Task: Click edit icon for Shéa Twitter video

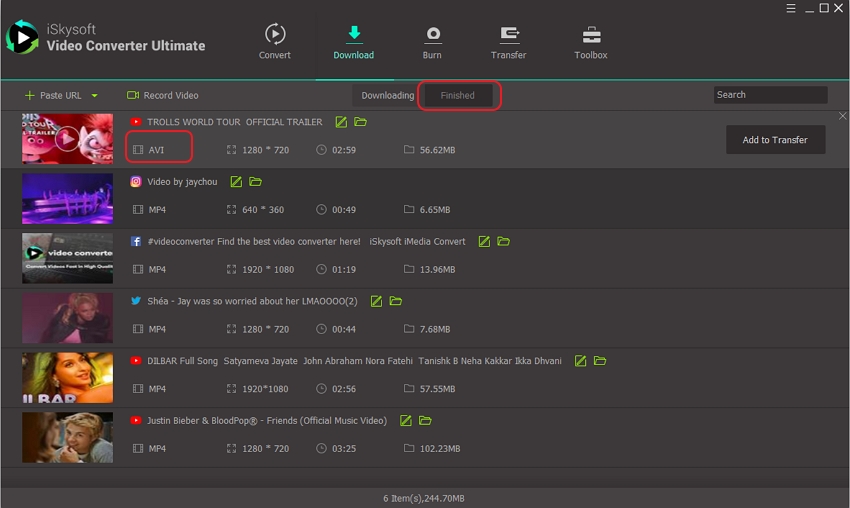Action: [x=377, y=301]
